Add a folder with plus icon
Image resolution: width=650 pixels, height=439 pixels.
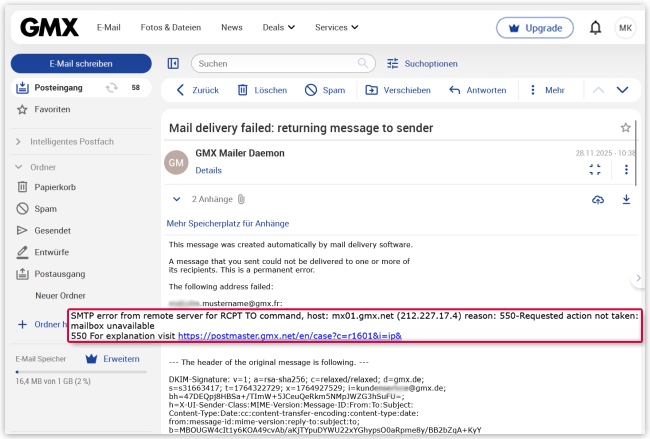[22, 324]
